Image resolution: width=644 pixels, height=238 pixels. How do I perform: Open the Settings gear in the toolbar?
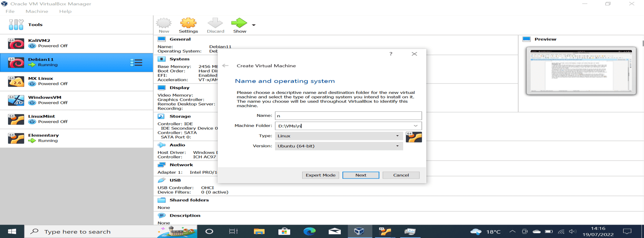pyautogui.click(x=188, y=25)
